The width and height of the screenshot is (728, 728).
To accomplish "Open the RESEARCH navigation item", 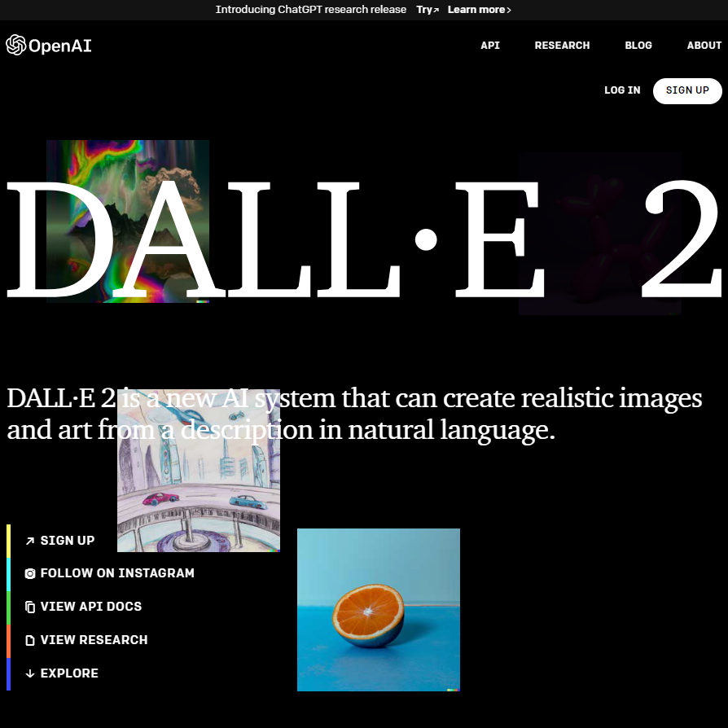I will click(x=562, y=46).
